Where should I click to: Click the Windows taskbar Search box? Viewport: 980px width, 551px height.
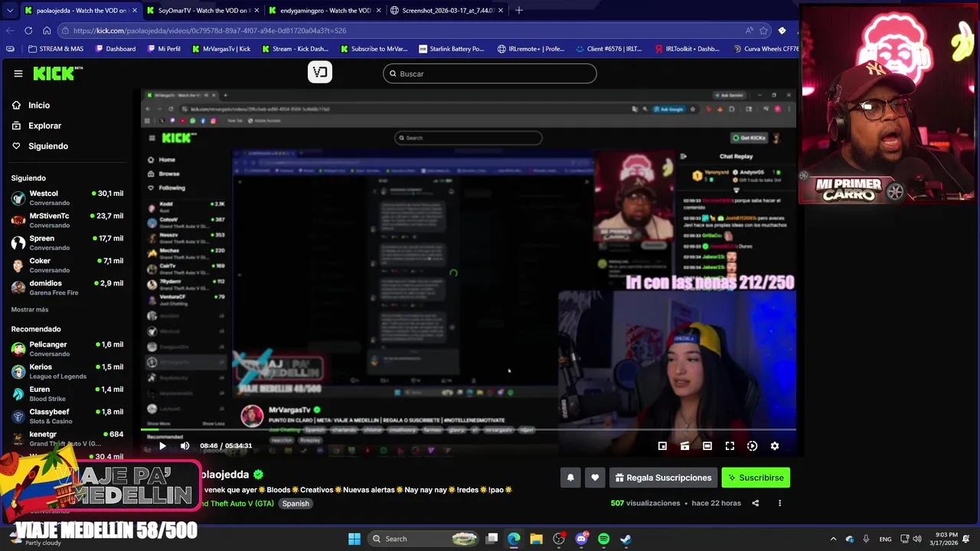(x=423, y=539)
